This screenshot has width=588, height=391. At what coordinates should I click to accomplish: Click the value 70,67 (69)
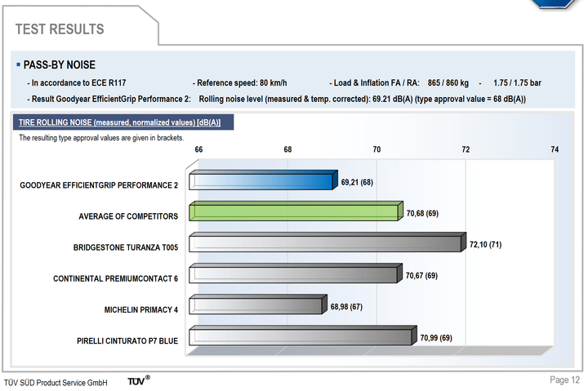click(x=422, y=276)
